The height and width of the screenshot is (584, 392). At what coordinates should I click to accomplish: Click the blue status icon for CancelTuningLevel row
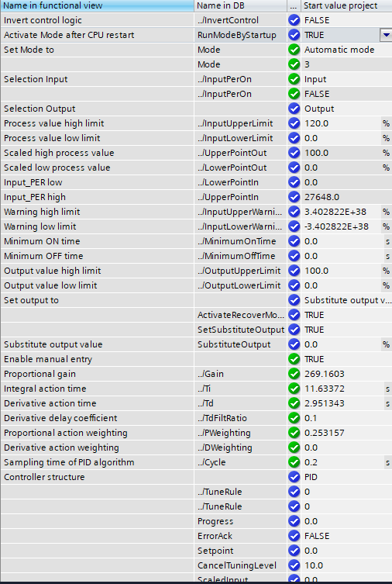tap(294, 565)
